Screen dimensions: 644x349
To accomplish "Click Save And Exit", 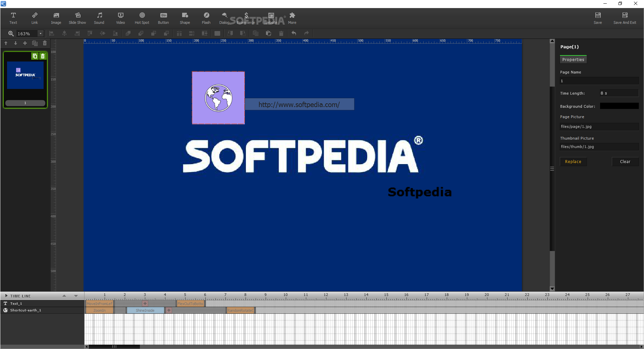I will pyautogui.click(x=625, y=18).
